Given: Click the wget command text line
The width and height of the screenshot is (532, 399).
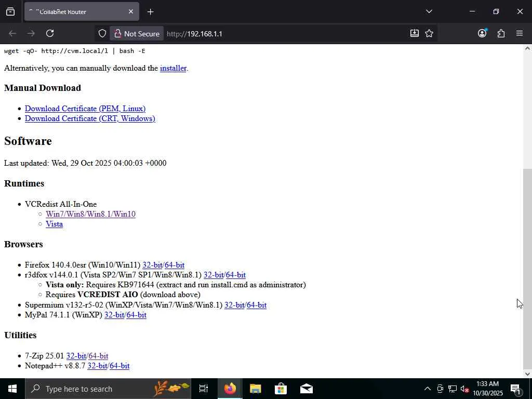Looking at the screenshot, I should (x=75, y=51).
